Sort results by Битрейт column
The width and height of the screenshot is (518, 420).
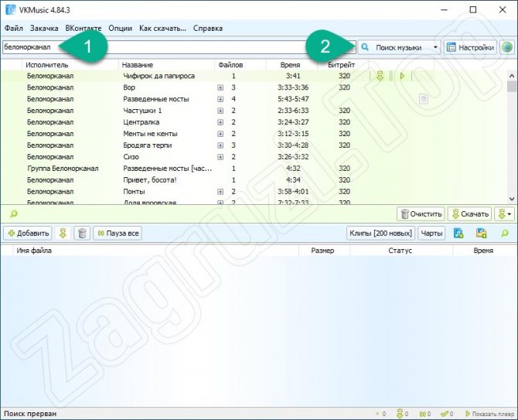[x=342, y=65]
